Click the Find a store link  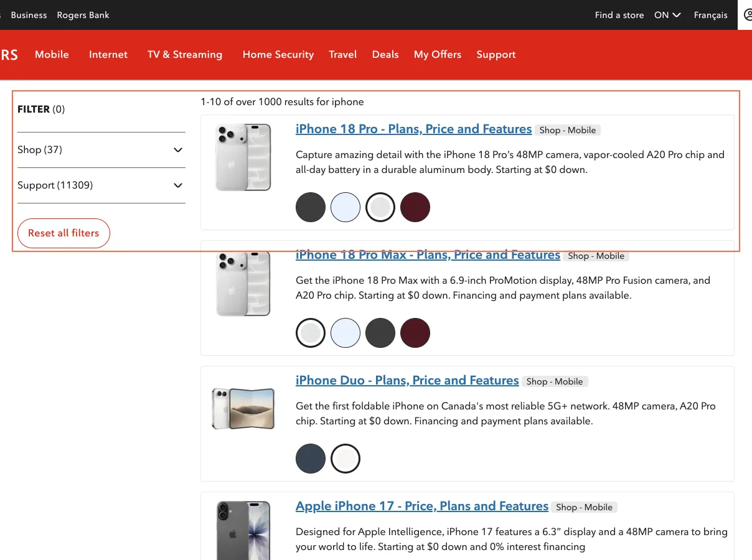coord(619,15)
